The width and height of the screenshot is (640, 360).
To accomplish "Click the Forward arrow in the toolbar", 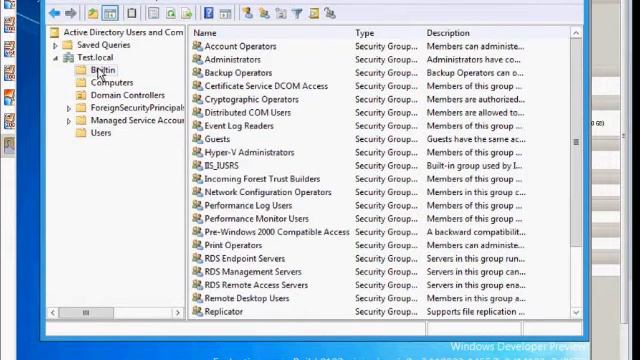I will point(71,13).
